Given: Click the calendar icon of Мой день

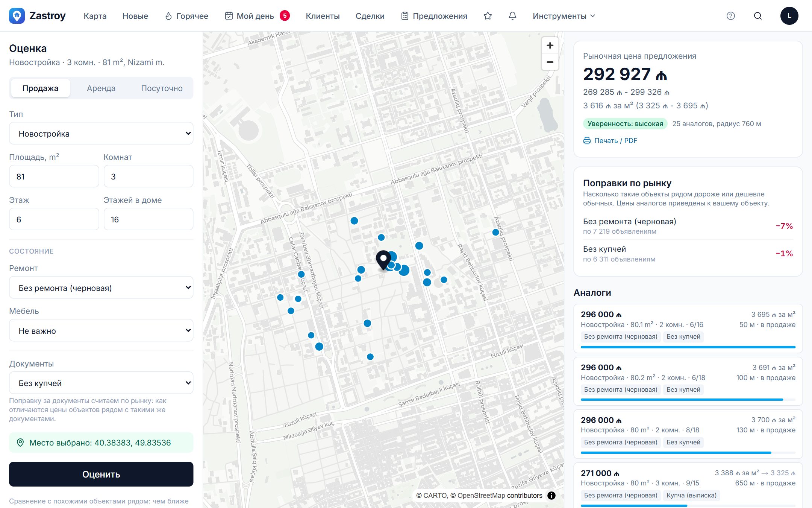Looking at the screenshot, I should click(229, 16).
